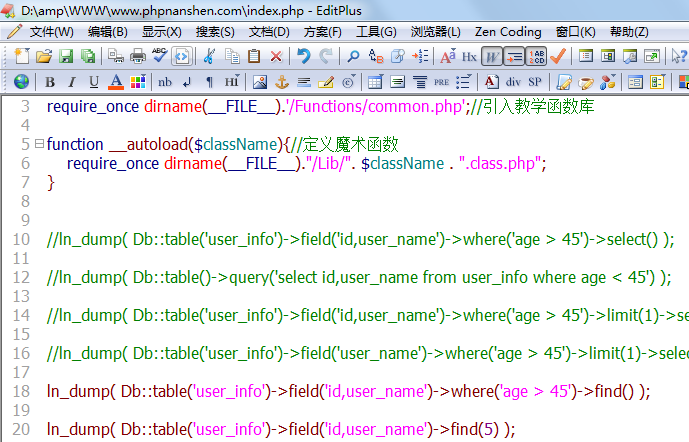Collapse the __autoload function fold marker
The width and height of the screenshot is (689, 442).
(38, 144)
